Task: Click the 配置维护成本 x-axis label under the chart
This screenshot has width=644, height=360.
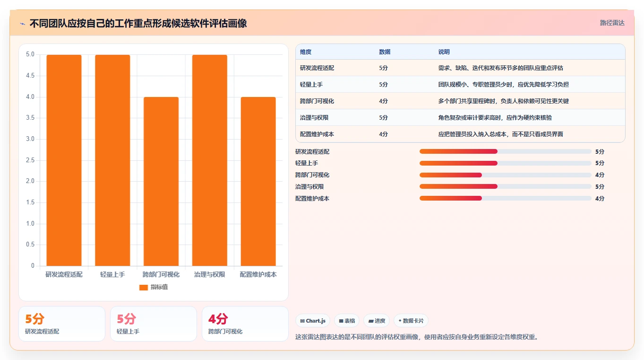Action: (258, 274)
